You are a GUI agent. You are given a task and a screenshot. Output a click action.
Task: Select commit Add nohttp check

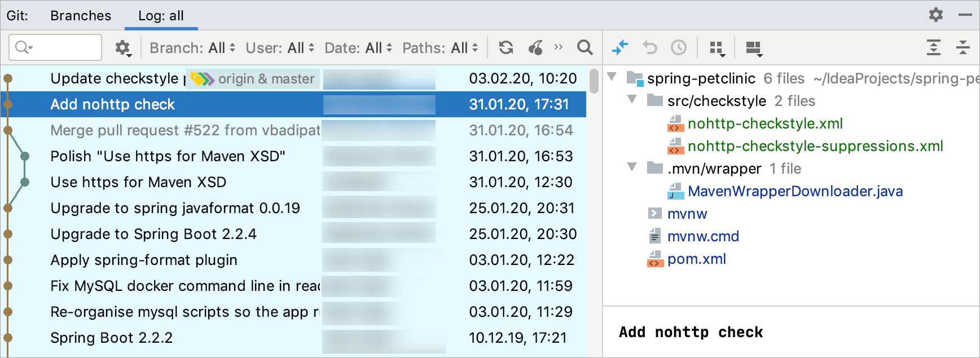[293, 104]
